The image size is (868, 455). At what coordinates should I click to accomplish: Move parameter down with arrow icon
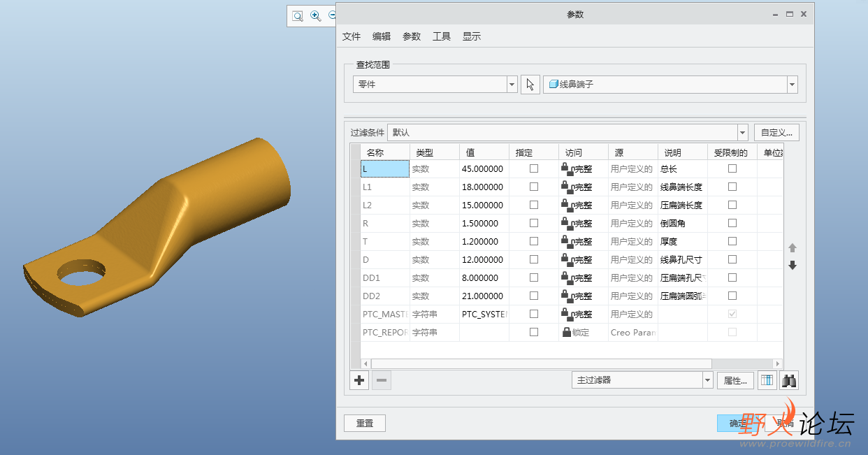(x=793, y=266)
